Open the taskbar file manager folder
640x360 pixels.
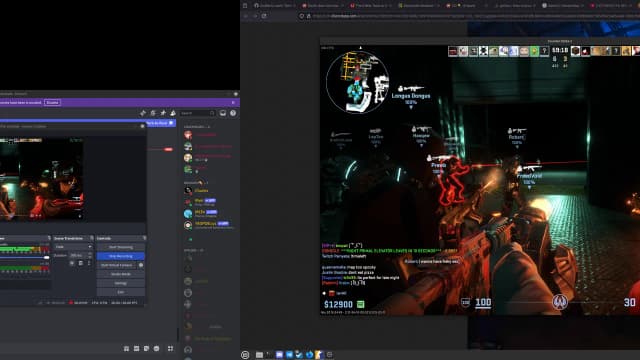tap(259, 355)
